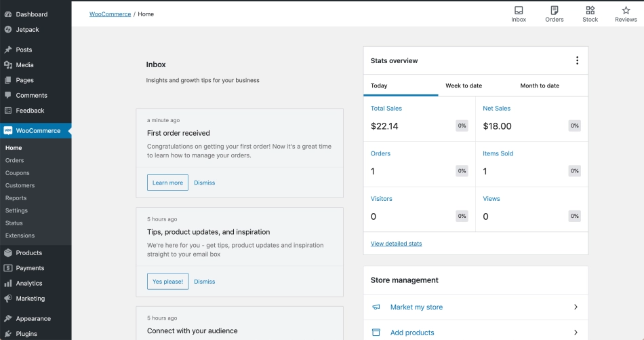Open Settings submenu item

point(16,210)
